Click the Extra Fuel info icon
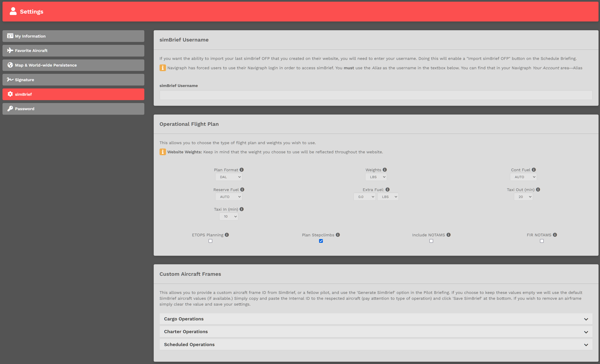 click(x=388, y=189)
